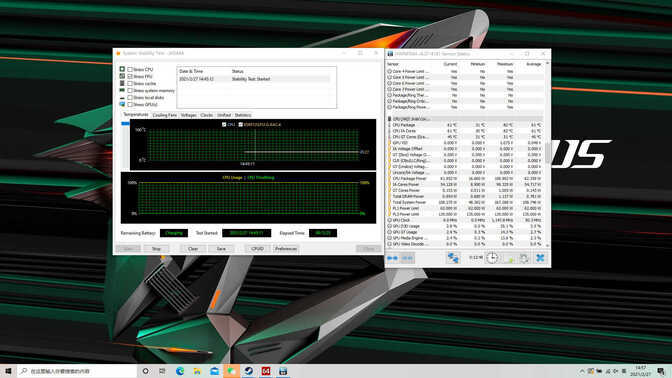Click the HWiNFO clock timer icon
The width and height of the screenshot is (672, 378).
click(x=492, y=258)
